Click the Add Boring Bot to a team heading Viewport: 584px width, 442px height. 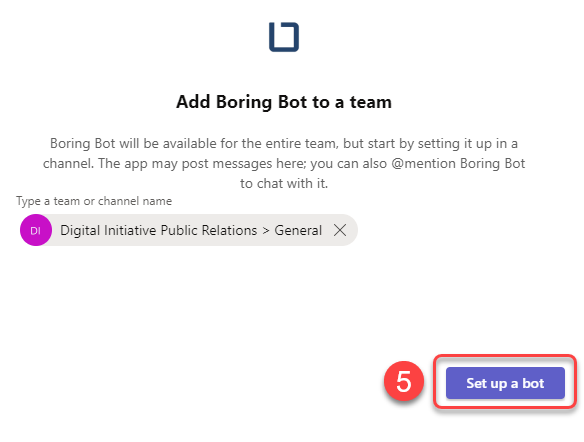[284, 102]
